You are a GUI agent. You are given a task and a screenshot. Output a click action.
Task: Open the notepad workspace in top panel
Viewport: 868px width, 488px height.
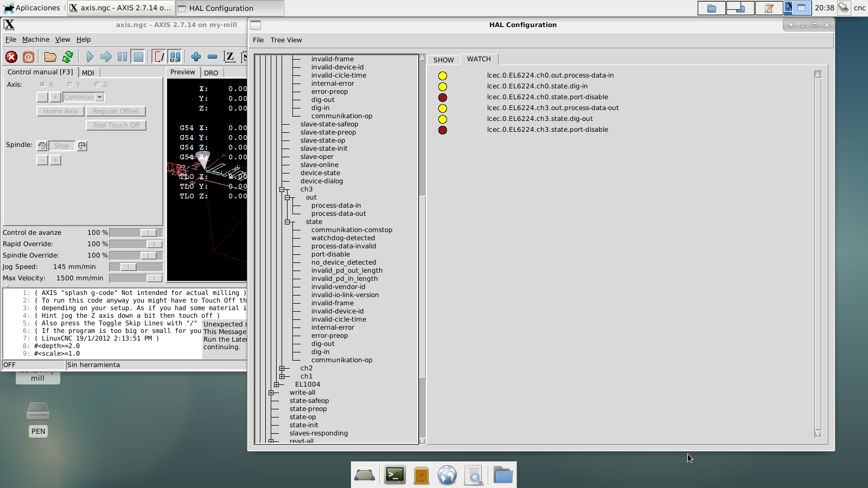pyautogui.click(x=769, y=8)
